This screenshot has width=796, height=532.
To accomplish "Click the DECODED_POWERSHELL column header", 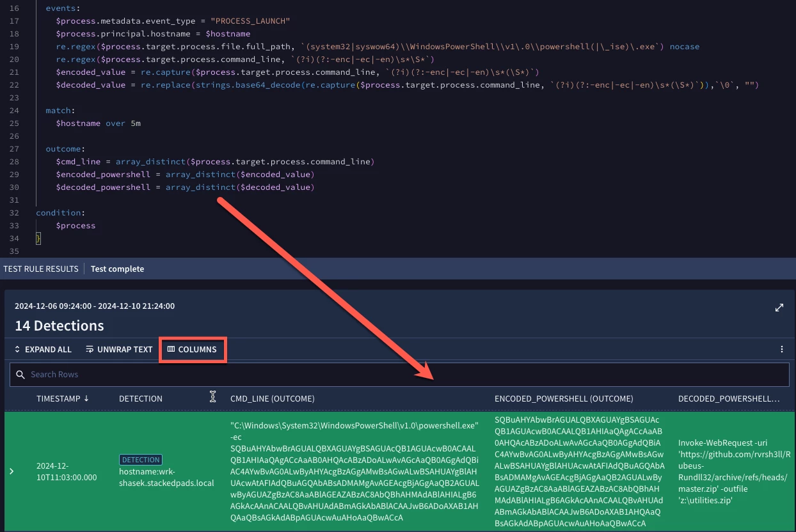I will tap(729, 398).
